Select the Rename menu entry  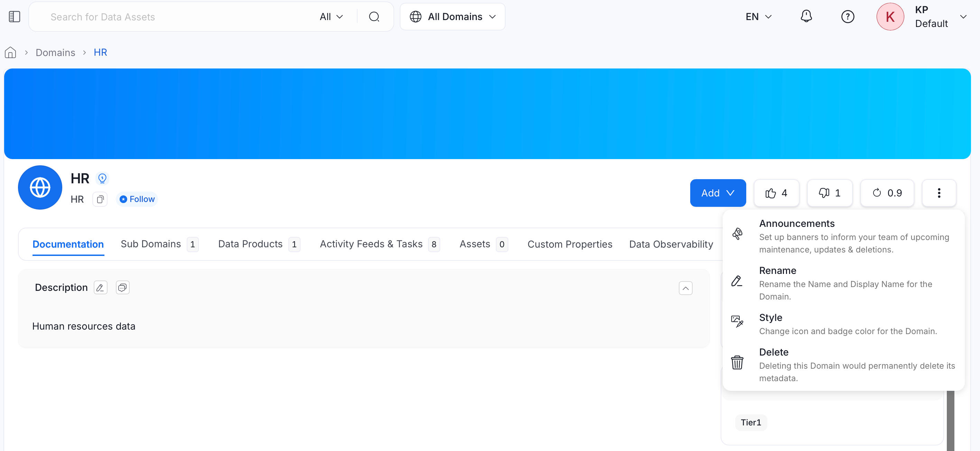click(x=843, y=283)
